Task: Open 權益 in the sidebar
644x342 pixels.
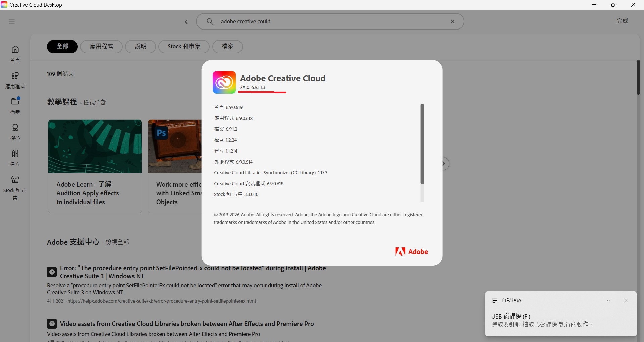Action: (x=15, y=132)
